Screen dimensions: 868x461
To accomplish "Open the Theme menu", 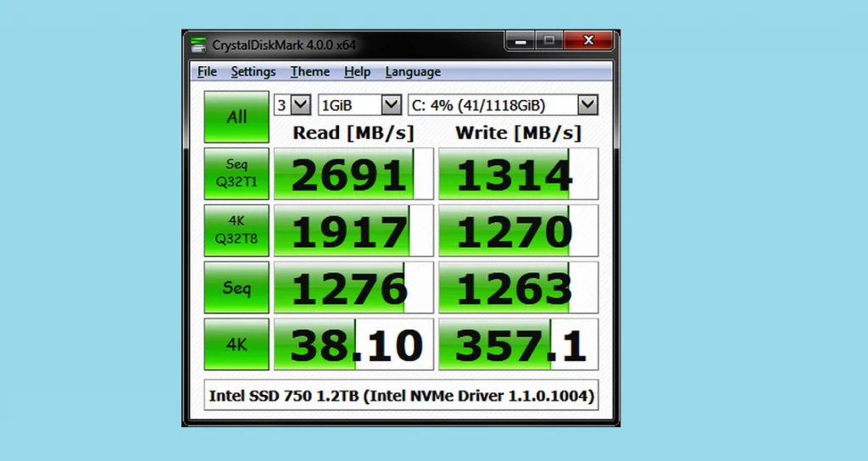I will click(310, 72).
